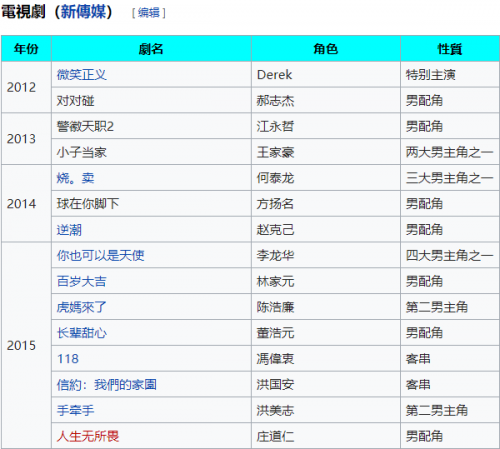Open the 虎媽來了 drama link
The width and height of the screenshot is (500, 449).
[82, 307]
